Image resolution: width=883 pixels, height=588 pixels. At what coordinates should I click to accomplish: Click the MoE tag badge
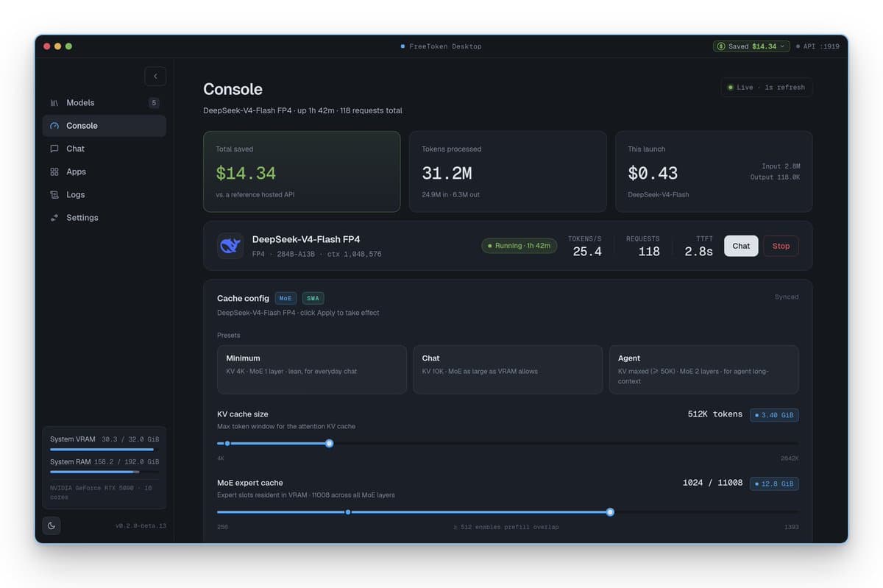pyautogui.click(x=286, y=298)
